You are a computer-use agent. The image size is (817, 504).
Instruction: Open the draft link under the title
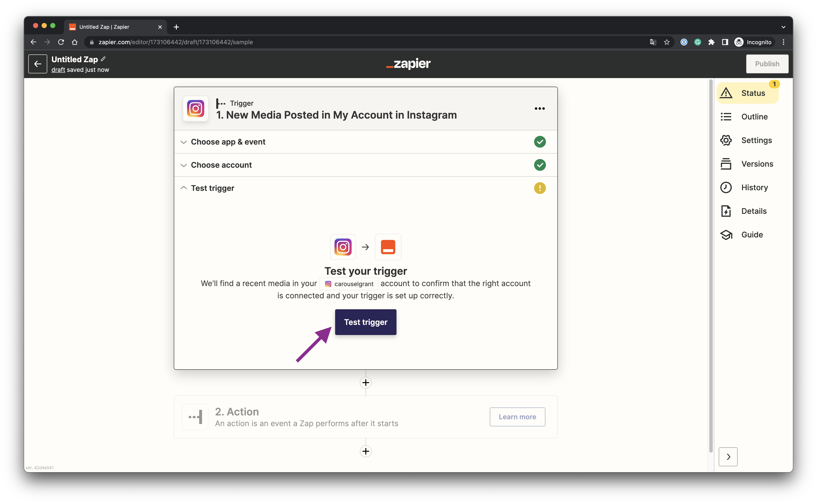[58, 70]
